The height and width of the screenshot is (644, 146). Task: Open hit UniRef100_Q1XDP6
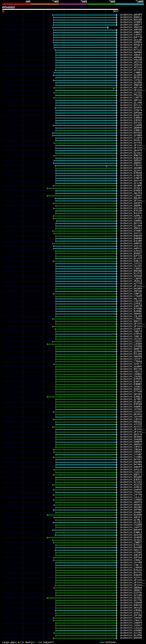tap(131, 75)
